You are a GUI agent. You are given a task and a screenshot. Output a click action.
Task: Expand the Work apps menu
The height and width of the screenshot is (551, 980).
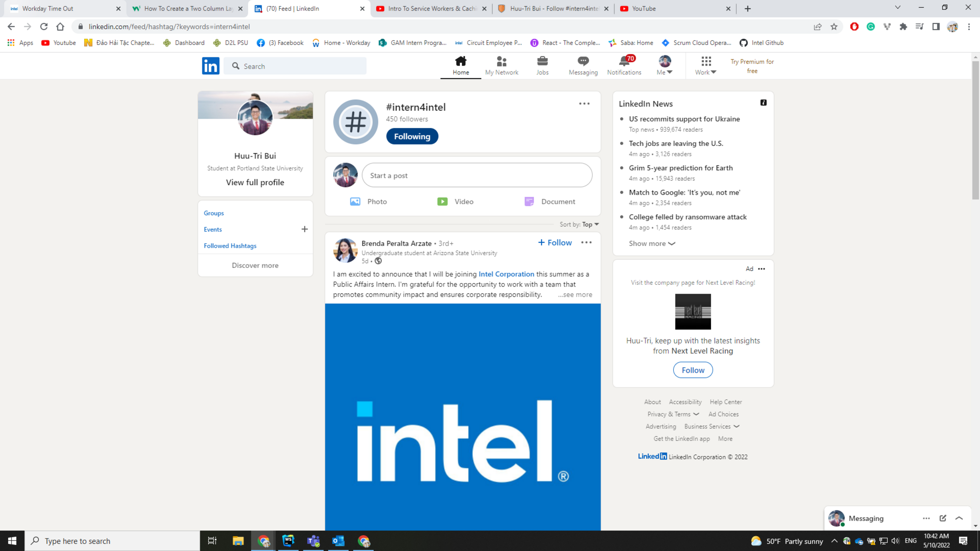705,66
